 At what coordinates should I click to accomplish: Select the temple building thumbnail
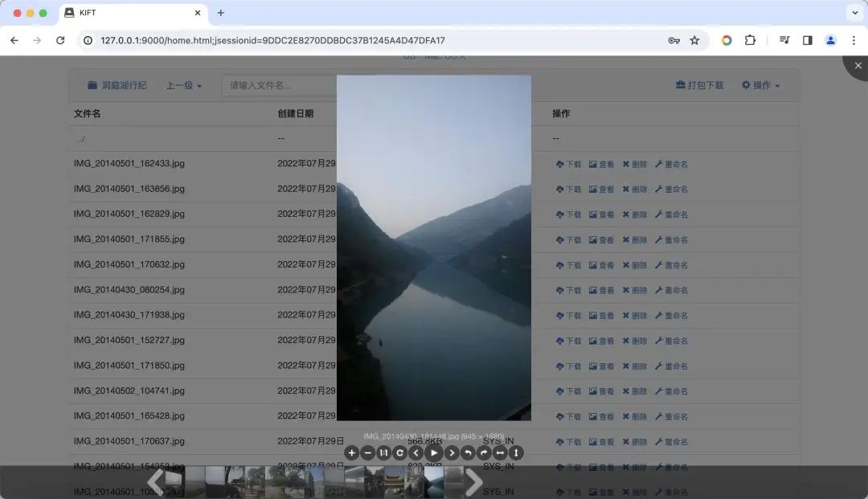(x=394, y=482)
